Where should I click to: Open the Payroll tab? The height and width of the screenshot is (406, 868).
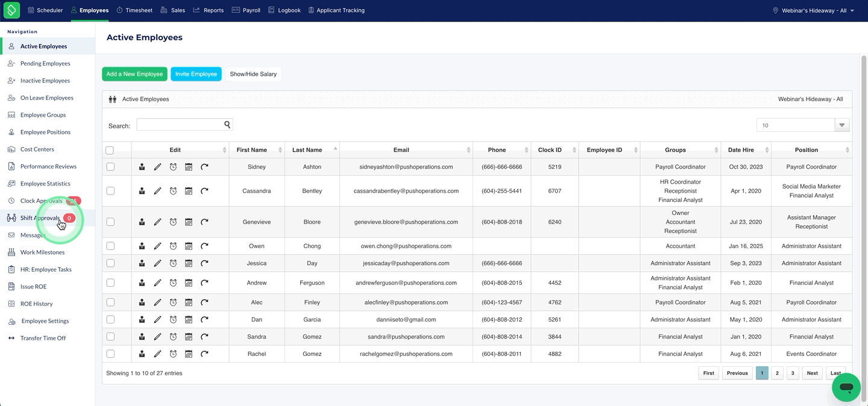point(247,10)
